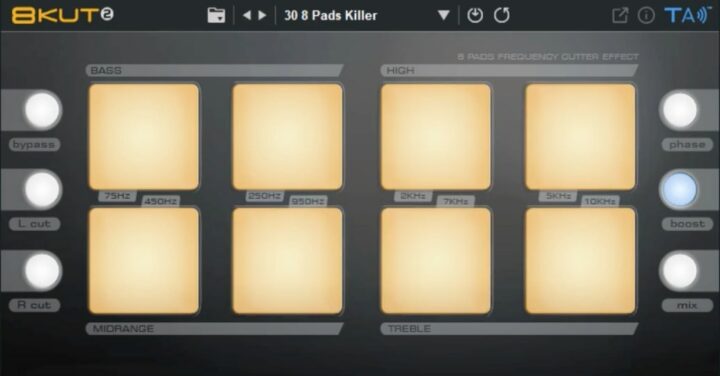
Task: Click the L cut text label
Action: pyautogui.click(x=34, y=224)
